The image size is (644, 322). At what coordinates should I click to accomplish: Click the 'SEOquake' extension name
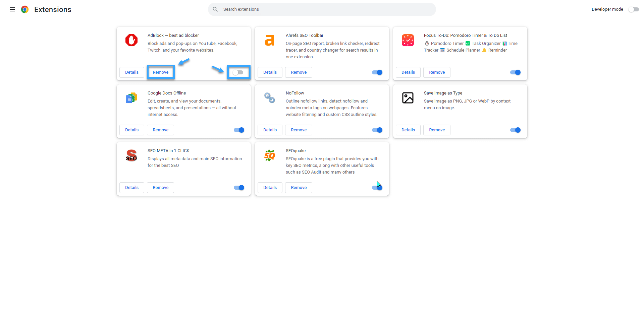[296, 151]
